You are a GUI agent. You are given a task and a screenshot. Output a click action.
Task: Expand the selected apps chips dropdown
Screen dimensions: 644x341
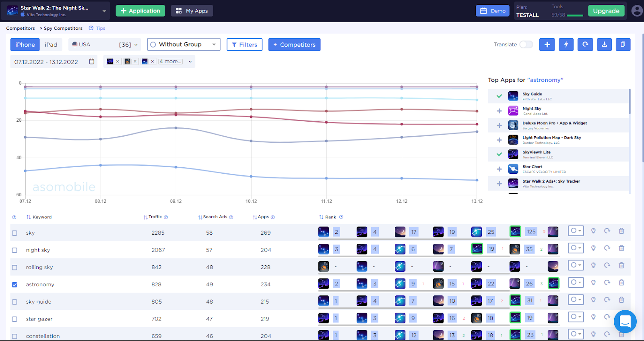tap(190, 62)
